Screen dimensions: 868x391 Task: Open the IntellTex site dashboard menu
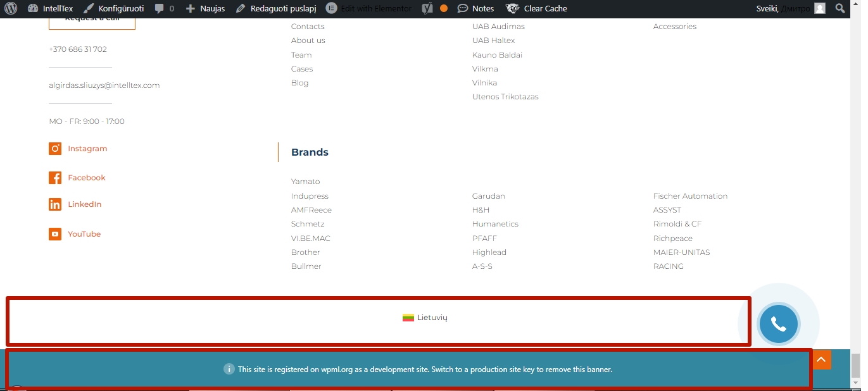tap(51, 8)
